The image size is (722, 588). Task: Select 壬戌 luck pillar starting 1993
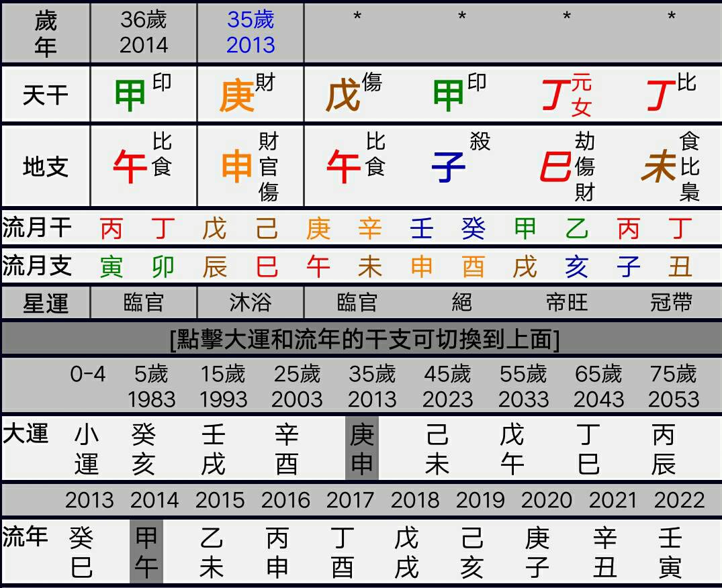click(x=214, y=449)
